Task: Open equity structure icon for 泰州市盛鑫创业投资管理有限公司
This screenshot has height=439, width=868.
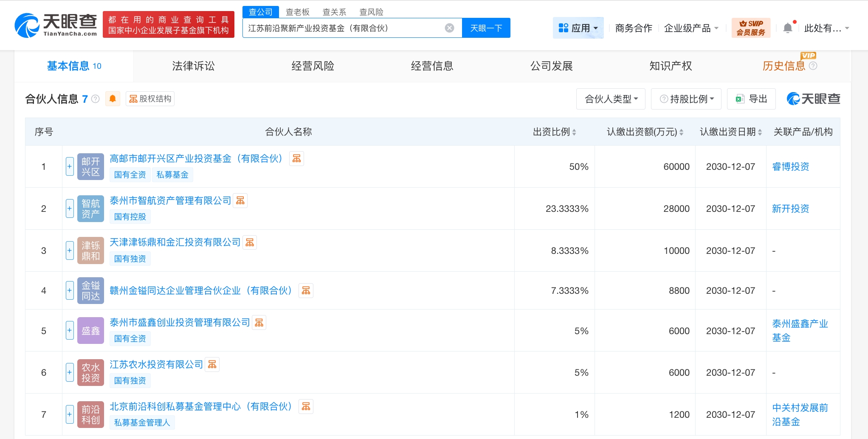Action: [259, 323]
